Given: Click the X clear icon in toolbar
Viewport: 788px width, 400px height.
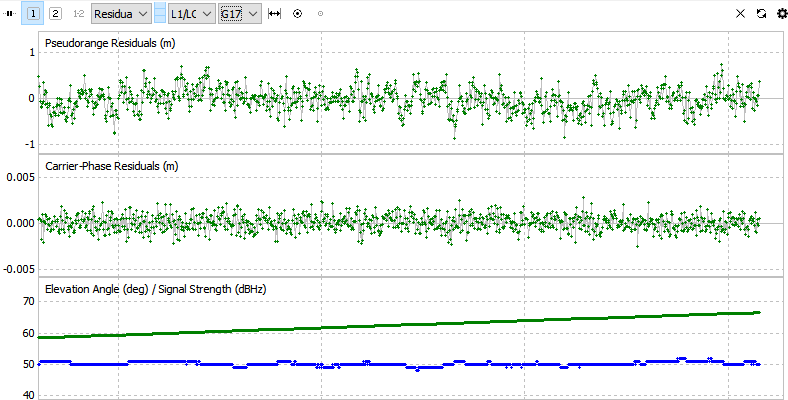Looking at the screenshot, I should [740, 14].
